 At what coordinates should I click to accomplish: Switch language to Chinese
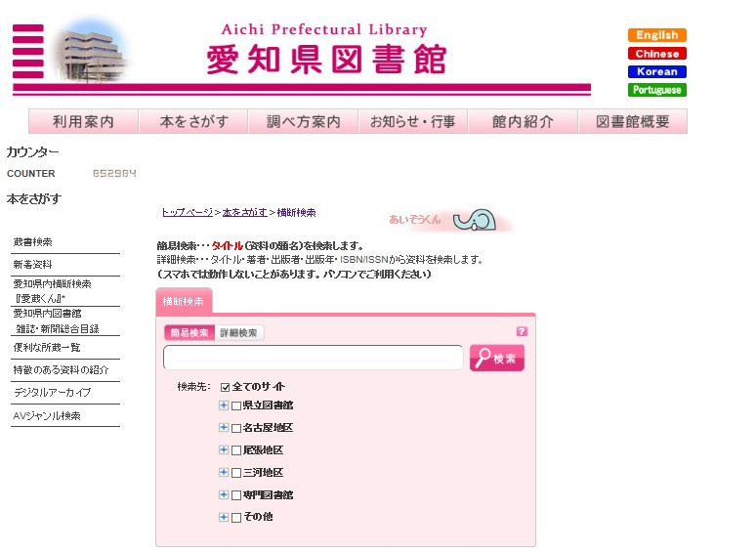[x=656, y=54]
